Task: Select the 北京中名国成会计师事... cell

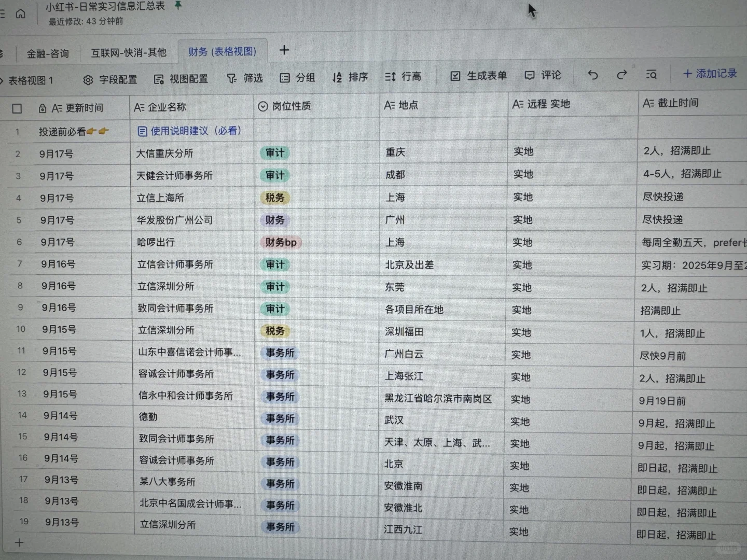Action: pyautogui.click(x=195, y=503)
